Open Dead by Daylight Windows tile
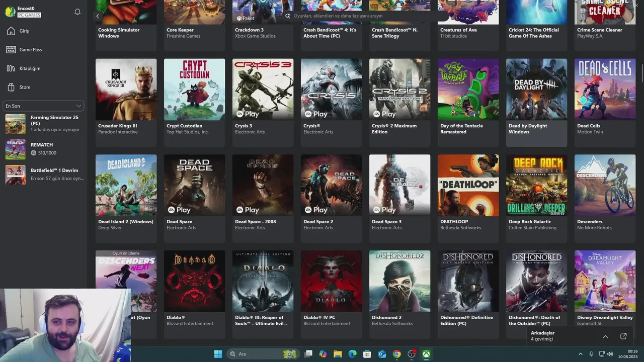The height and width of the screenshot is (362, 644). 536,103
